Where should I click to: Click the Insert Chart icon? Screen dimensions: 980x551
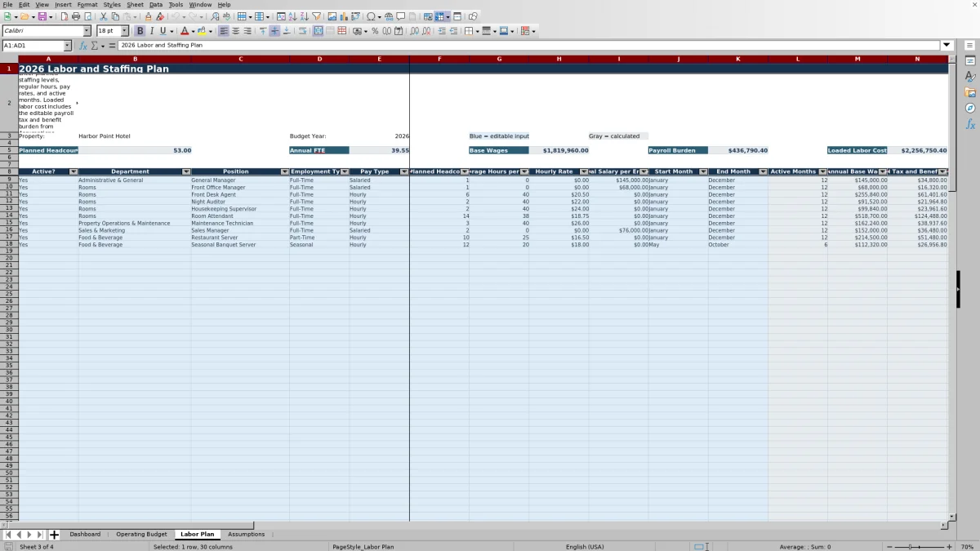344,16
